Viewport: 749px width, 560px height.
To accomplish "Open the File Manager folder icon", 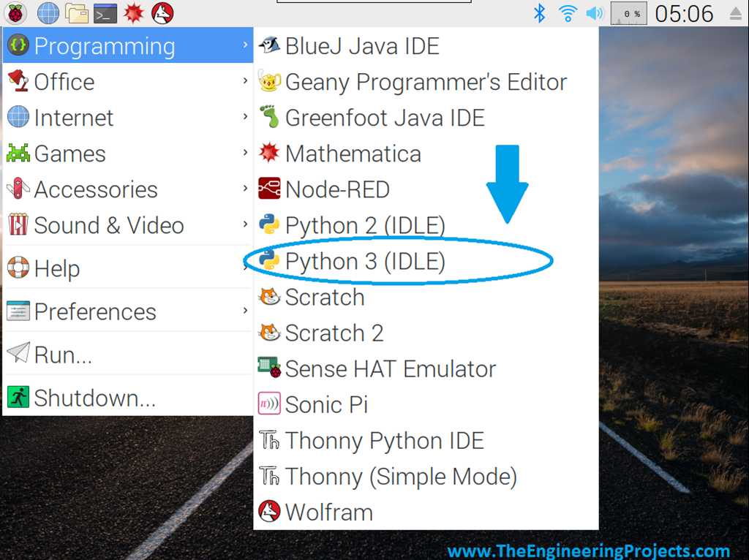I will coord(77,12).
